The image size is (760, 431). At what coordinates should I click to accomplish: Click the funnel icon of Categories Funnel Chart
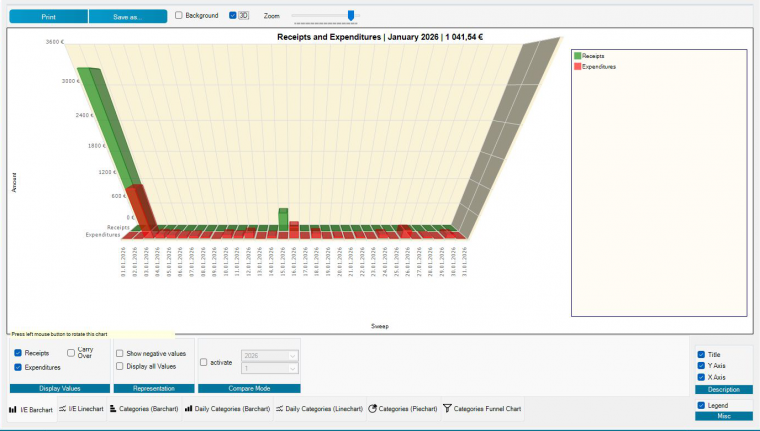[447, 408]
